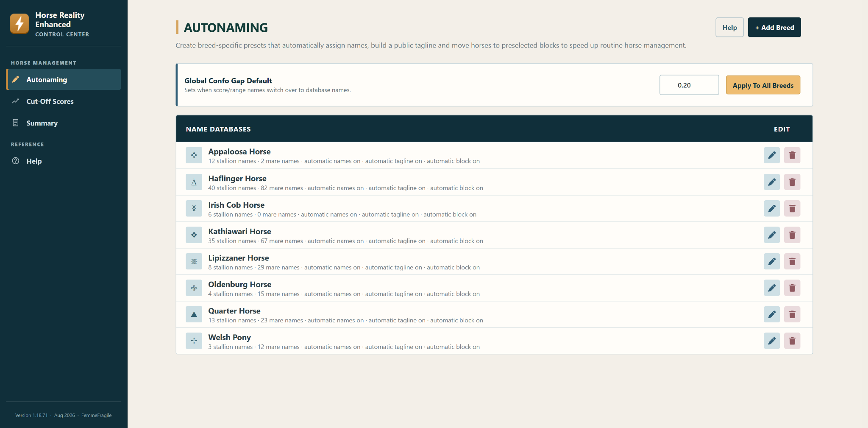Open edit for Kathiawari Horse

[x=772, y=235]
